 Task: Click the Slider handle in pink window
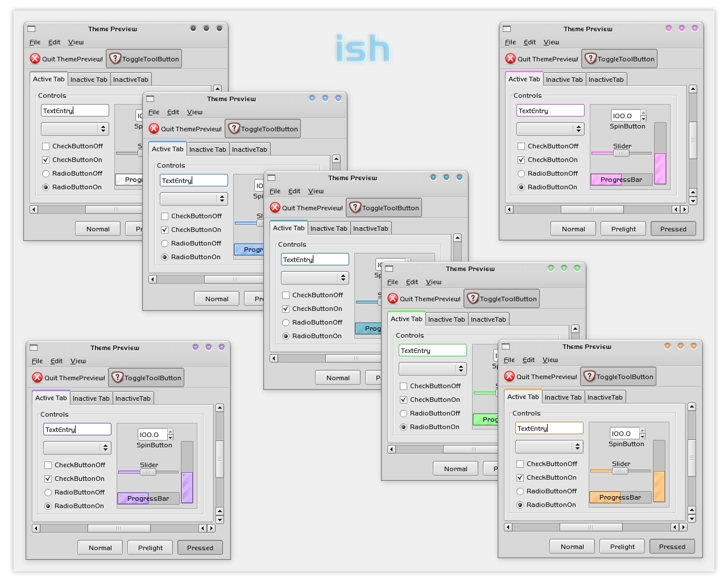tap(621, 153)
